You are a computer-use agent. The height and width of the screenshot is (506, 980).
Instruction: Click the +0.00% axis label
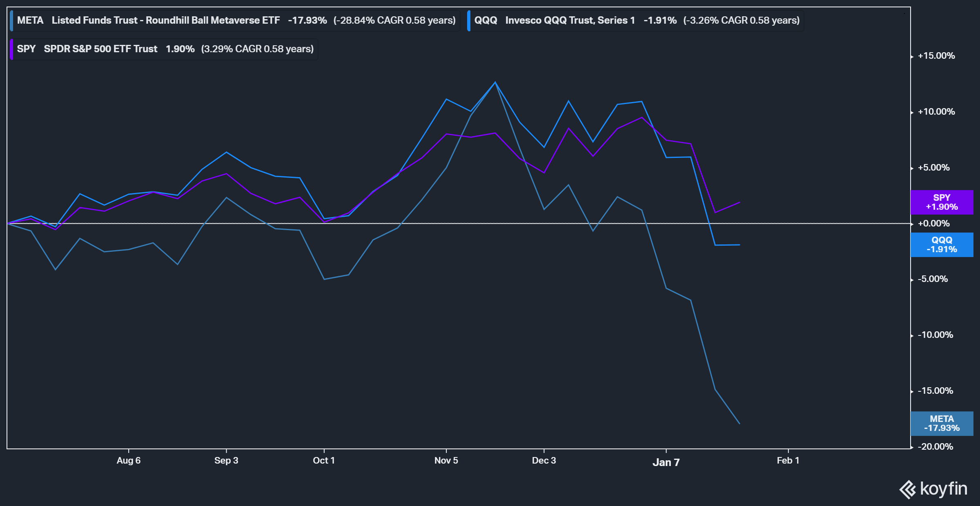click(x=934, y=224)
